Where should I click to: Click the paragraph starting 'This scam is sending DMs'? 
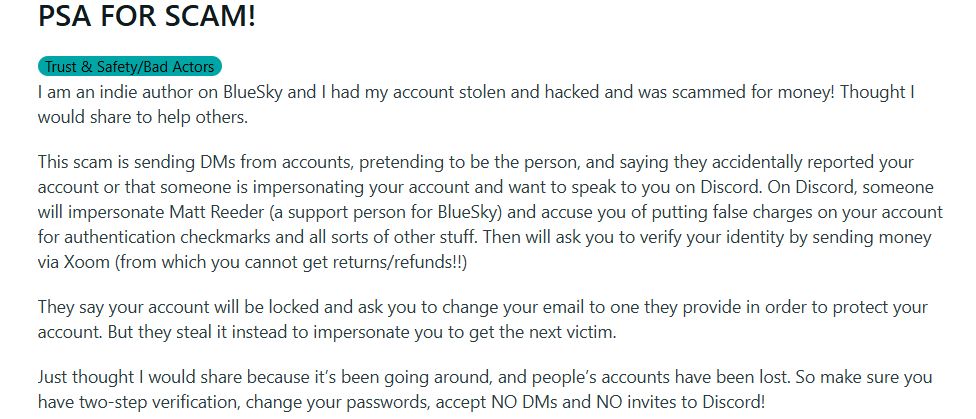click(x=490, y=212)
